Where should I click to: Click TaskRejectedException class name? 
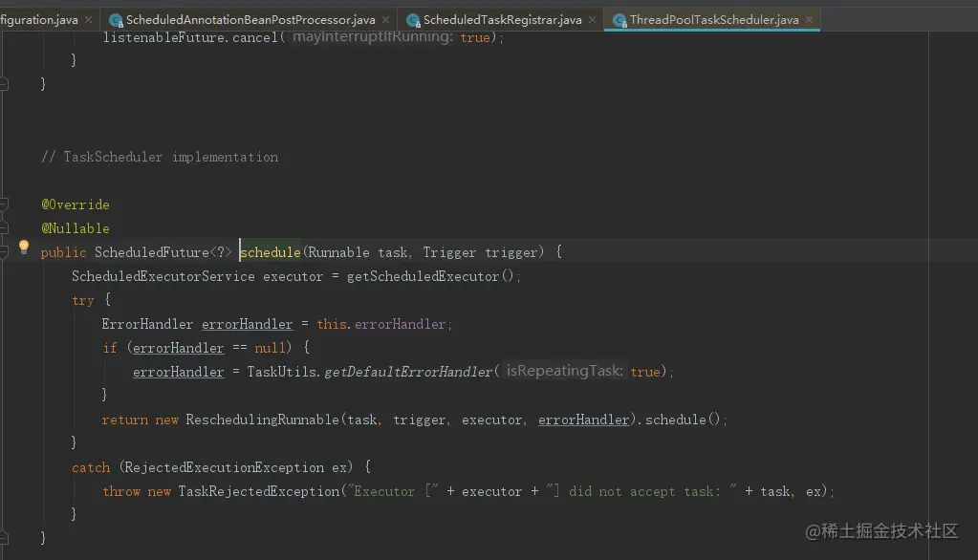[259, 491]
